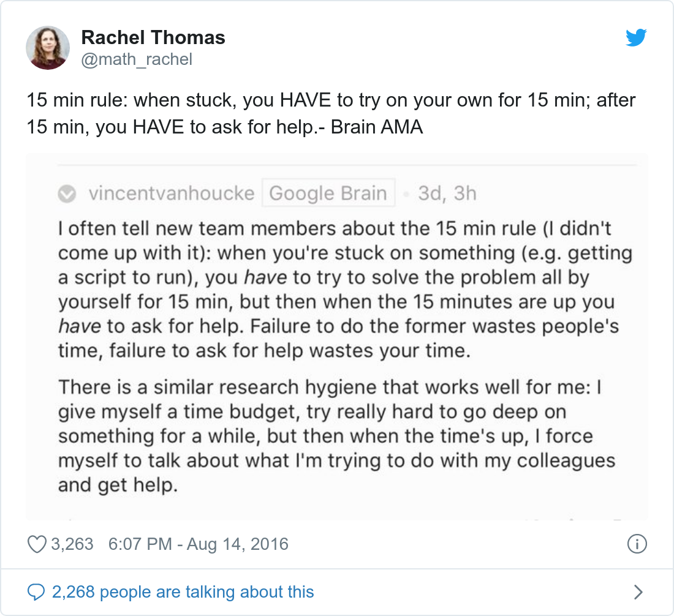Image resolution: width=674 pixels, height=616 pixels.
Task: Click the Twitter bird logo
Action: click(636, 37)
